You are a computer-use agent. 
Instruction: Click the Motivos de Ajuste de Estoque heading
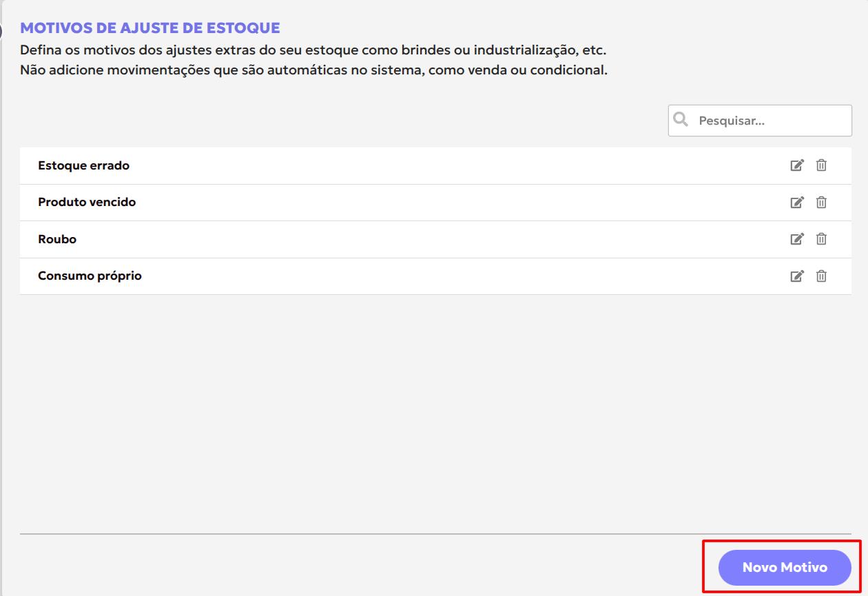click(150, 28)
